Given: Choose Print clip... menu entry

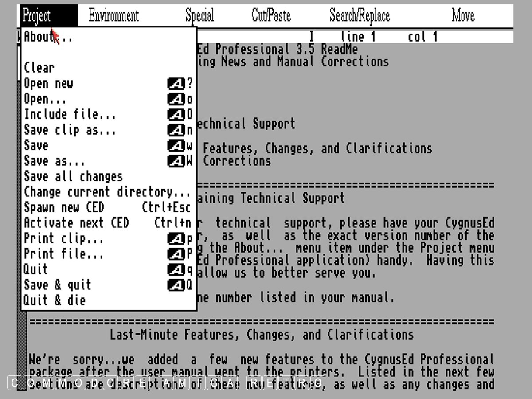Looking at the screenshot, I should coord(109,239).
